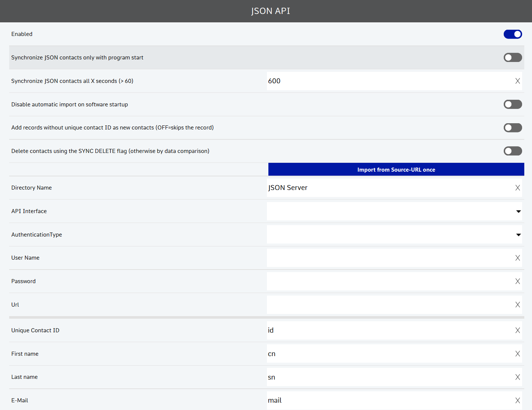Toggle synchronize only with program start

point(513,58)
